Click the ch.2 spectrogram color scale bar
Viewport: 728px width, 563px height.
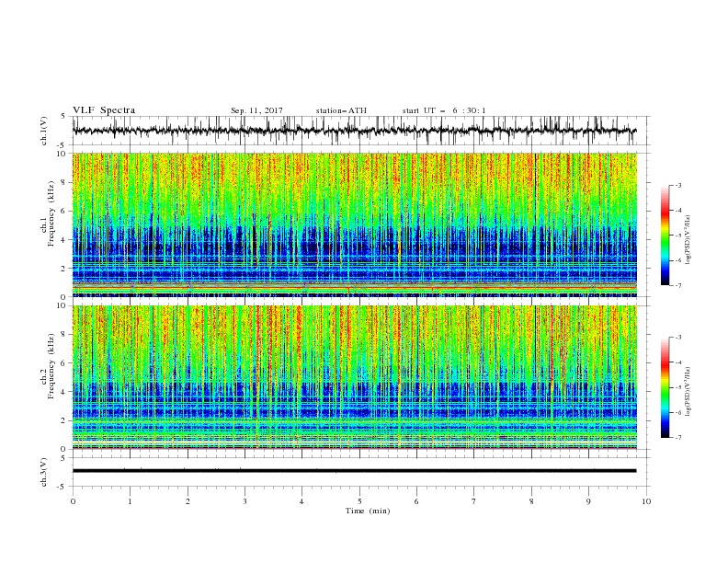pyautogui.click(x=665, y=387)
